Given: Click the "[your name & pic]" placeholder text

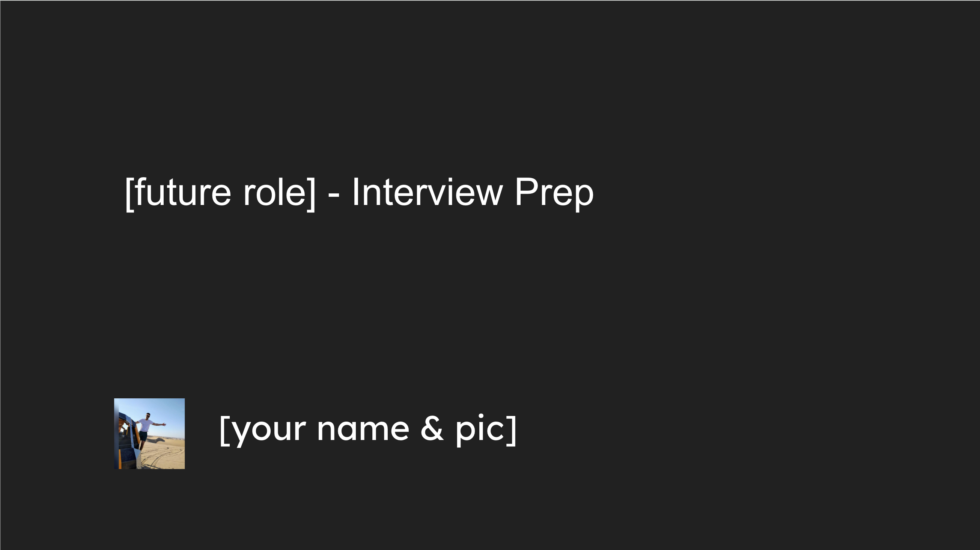Looking at the screenshot, I should coord(368,430).
